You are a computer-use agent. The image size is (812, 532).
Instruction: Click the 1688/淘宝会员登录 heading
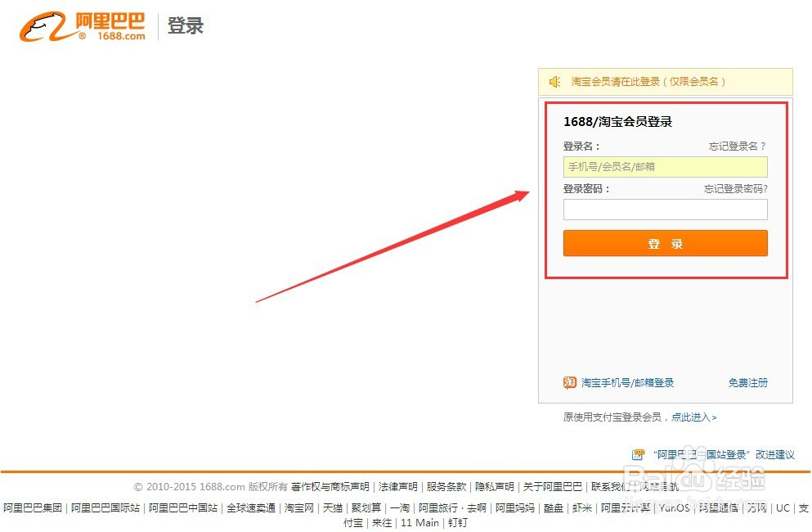click(618, 121)
